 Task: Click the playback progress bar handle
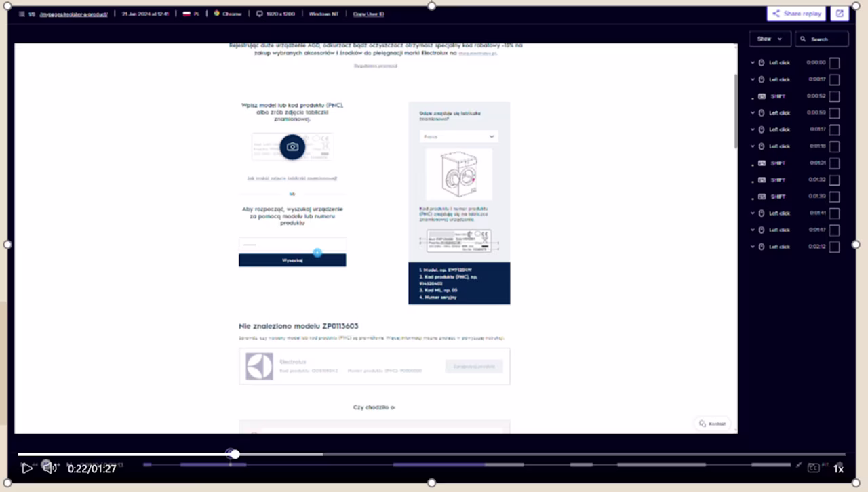pos(235,454)
